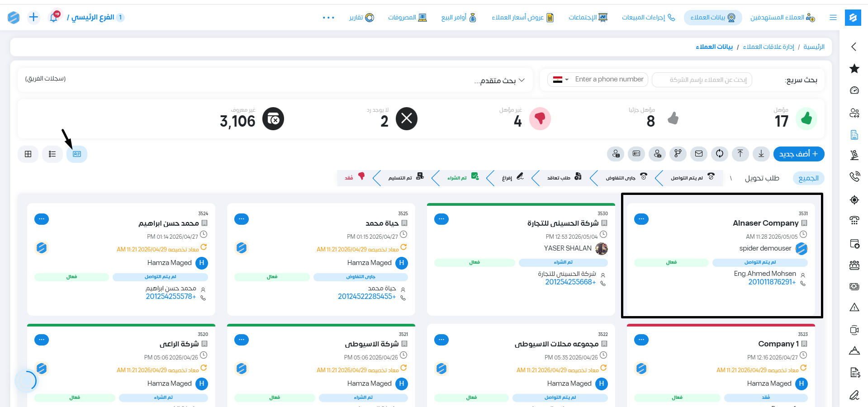The height and width of the screenshot is (407, 868).
Task: Click the download arrow toolbar icon
Action: click(x=761, y=154)
